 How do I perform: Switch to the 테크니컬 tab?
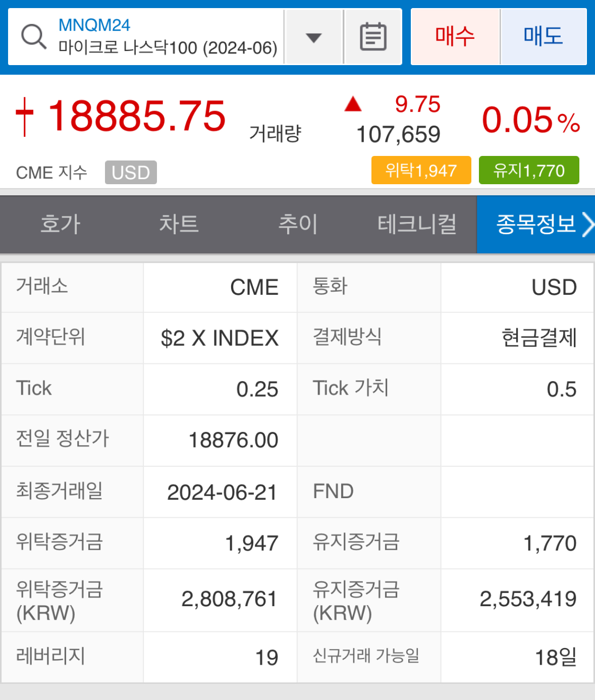[417, 224]
